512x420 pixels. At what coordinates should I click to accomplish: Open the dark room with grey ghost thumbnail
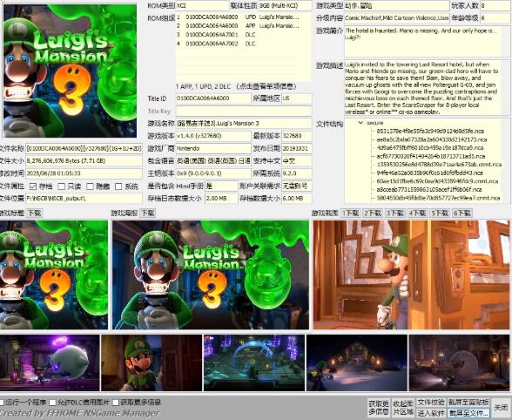[x=460, y=362]
